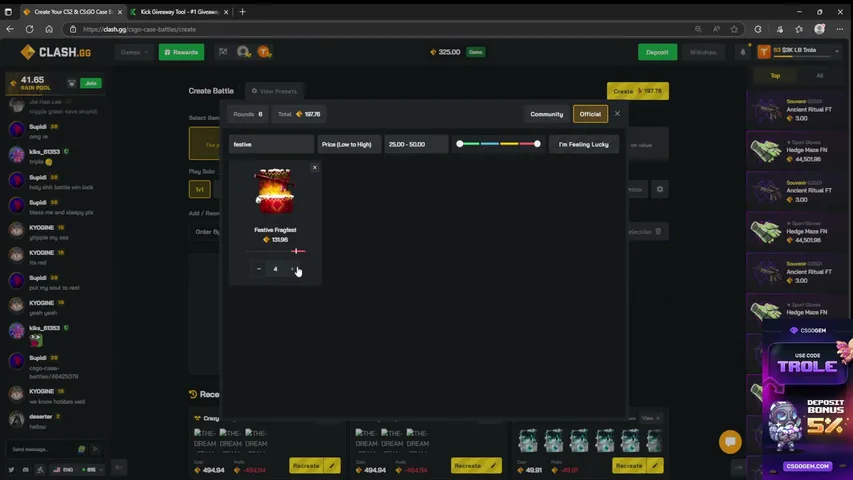Edit the second 494.94 battle pencil
The width and height of the screenshot is (853, 480).
click(x=494, y=466)
